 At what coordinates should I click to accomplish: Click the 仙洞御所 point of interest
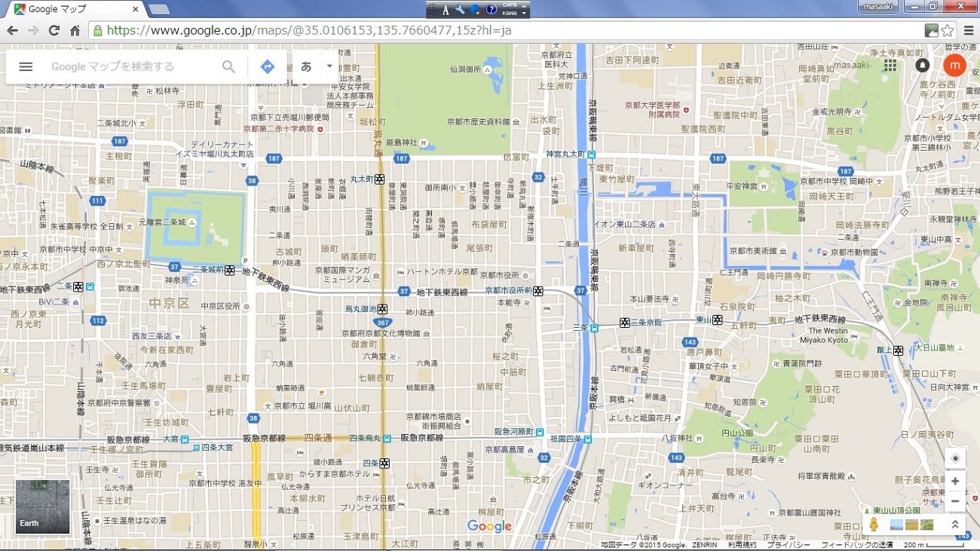click(488, 69)
